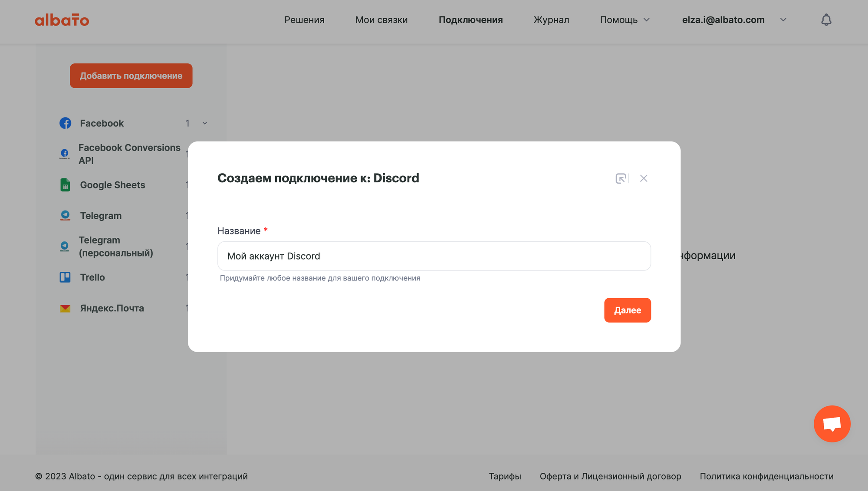Viewport: 868px width, 491px height.
Task: Click the Добавить подключение button
Action: [x=131, y=76]
